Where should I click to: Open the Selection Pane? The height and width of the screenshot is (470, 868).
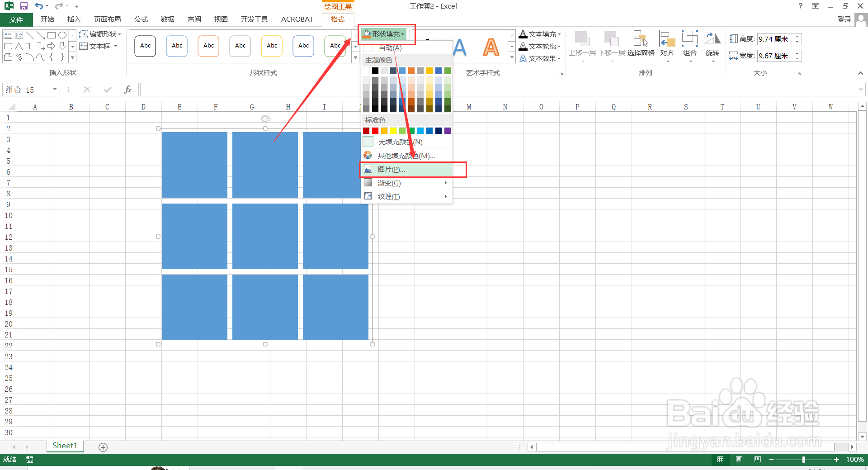click(x=641, y=44)
